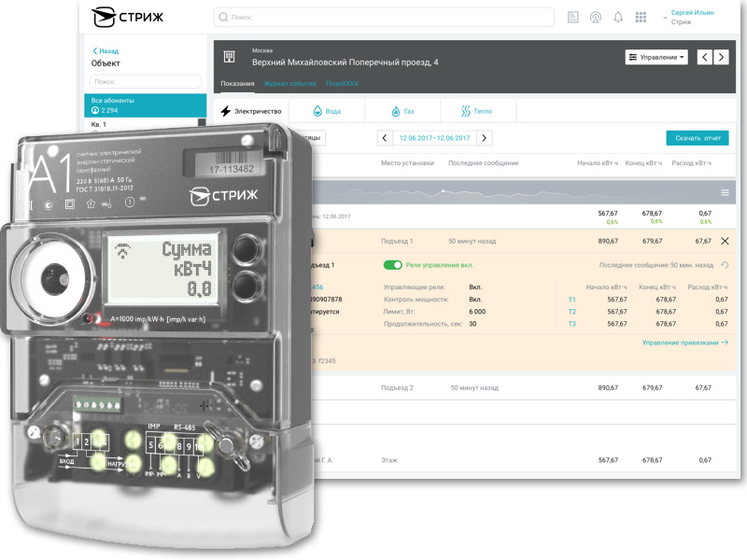Screen dimensions: 747x560
Task: Switch to the Журнал событий tab
Action: (x=289, y=83)
